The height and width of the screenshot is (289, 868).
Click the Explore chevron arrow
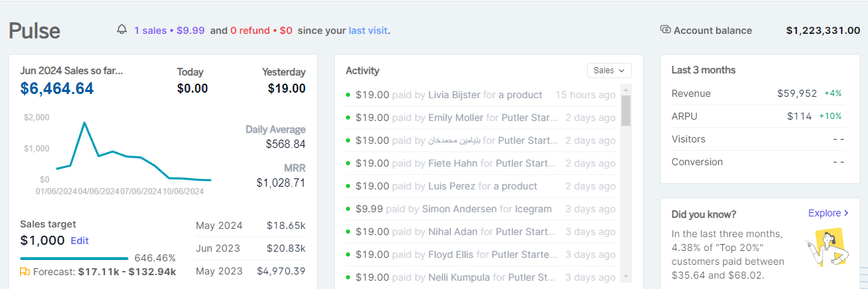coord(847,214)
